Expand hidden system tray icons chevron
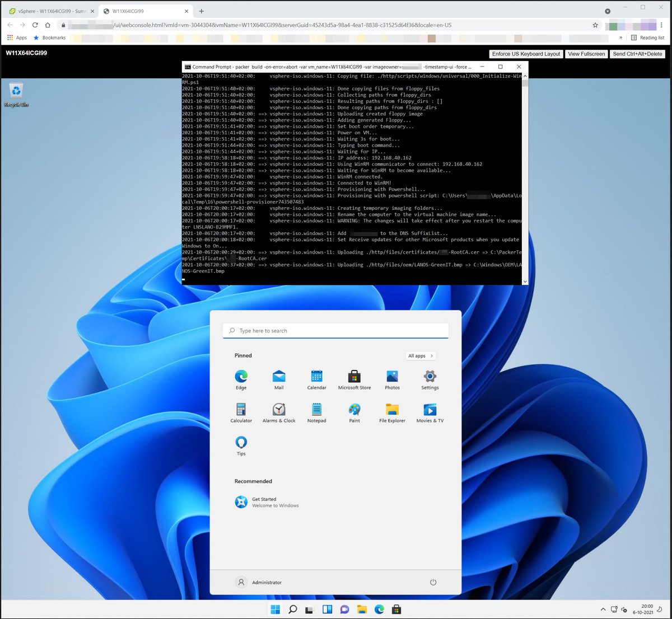 coord(603,609)
